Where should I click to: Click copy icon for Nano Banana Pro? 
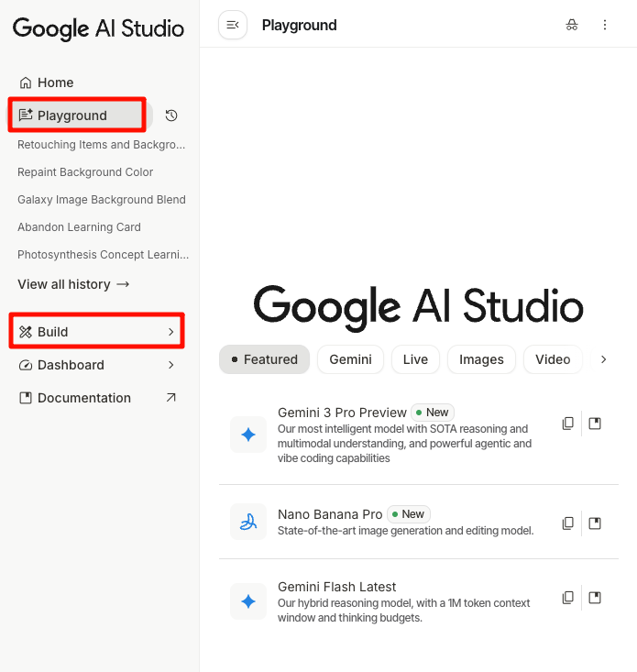click(x=568, y=523)
